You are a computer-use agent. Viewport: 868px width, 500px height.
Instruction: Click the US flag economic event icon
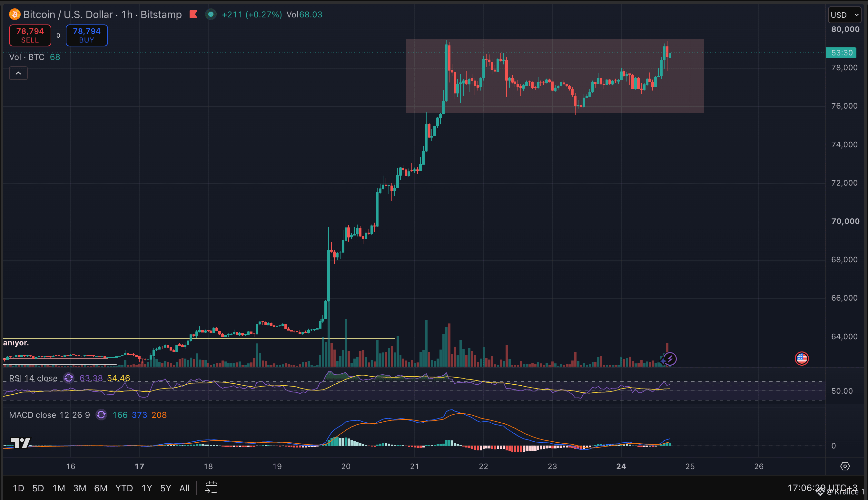tap(802, 359)
